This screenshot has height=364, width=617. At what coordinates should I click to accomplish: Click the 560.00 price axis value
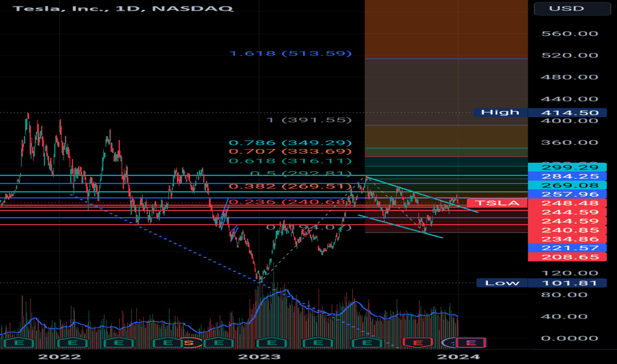(x=570, y=34)
